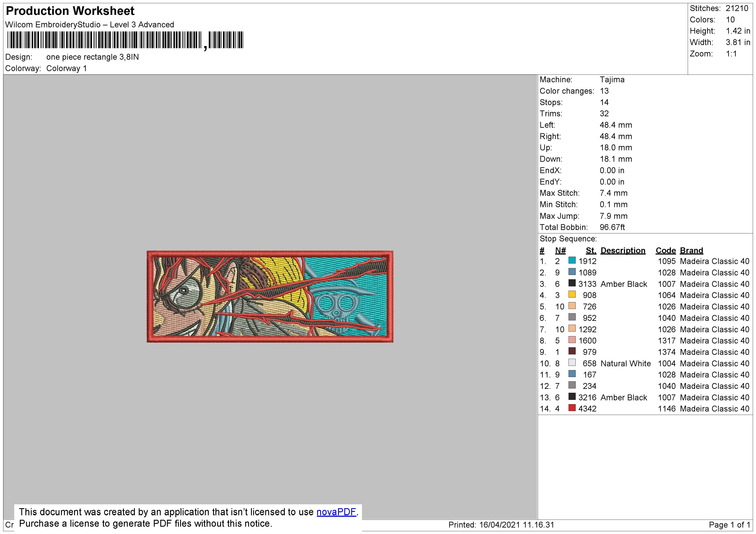Viewport: 756px width, 534px height.
Task: Click the Trims value 32
Action: [x=604, y=113]
